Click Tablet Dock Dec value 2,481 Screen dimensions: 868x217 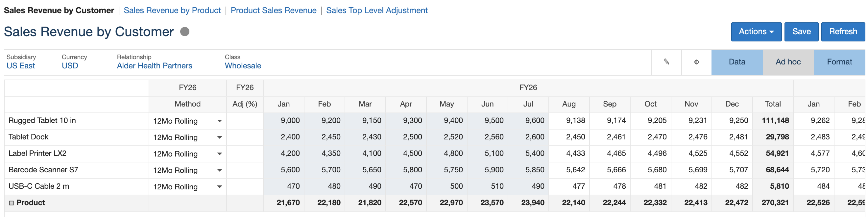point(732,137)
